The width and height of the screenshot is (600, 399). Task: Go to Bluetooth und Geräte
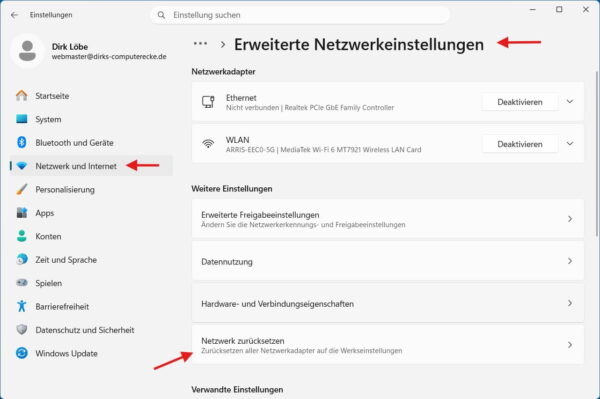(92, 142)
